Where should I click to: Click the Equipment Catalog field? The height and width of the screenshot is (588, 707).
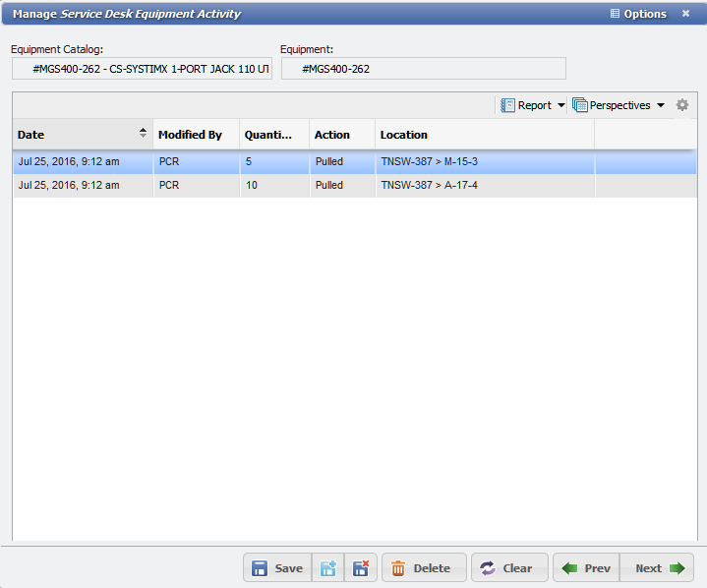142,69
